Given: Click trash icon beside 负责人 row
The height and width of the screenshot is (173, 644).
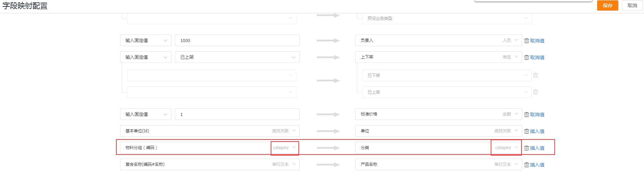Looking at the screenshot, I should click(x=527, y=41).
